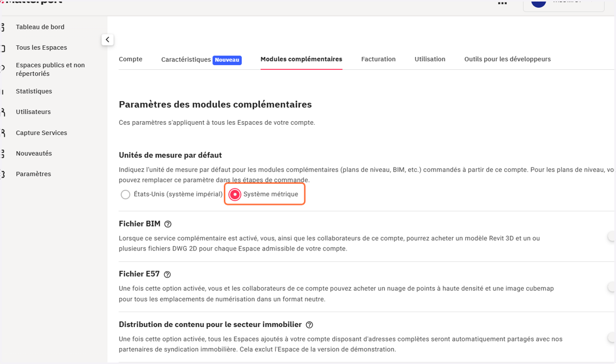Click the Nouveautés sidebar icon
The height and width of the screenshot is (364, 616).
pyautogui.click(x=3, y=154)
